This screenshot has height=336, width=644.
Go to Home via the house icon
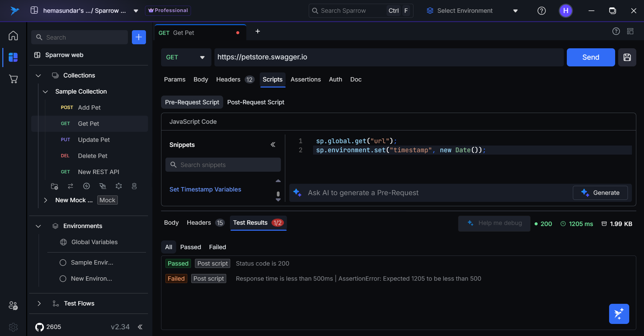coord(13,36)
